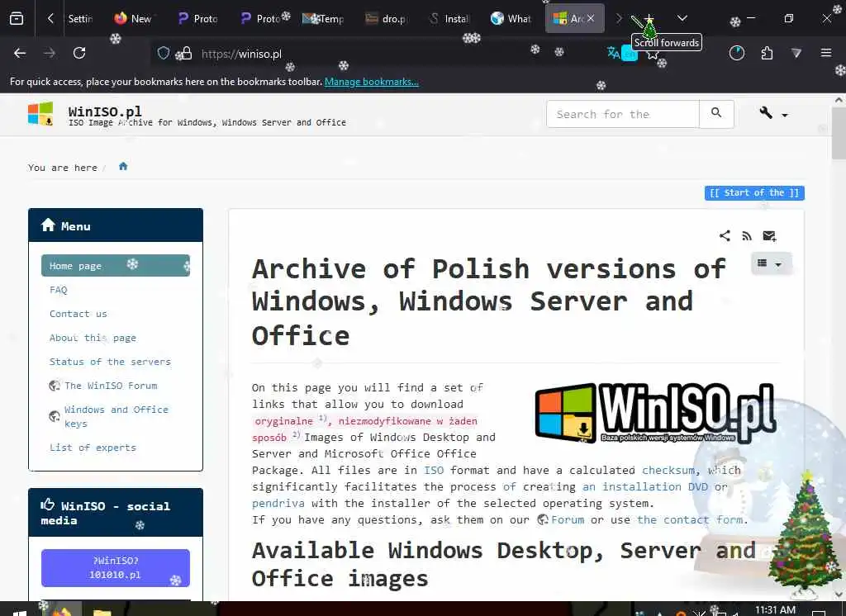Open the ISO definition link
The width and height of the screenshot is (846, 616).
434,470
